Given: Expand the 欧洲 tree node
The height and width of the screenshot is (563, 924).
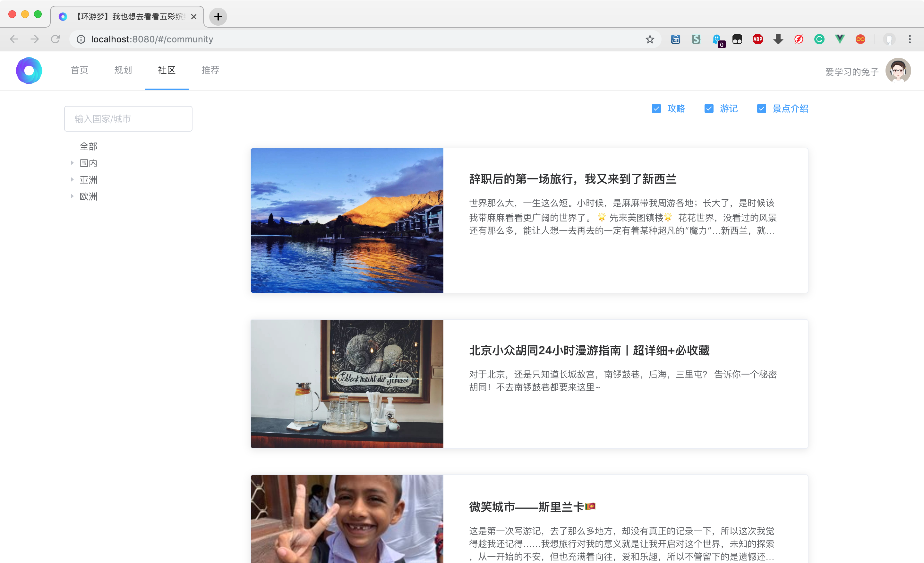Looking at the screenshot, I should tap(72, 196).
